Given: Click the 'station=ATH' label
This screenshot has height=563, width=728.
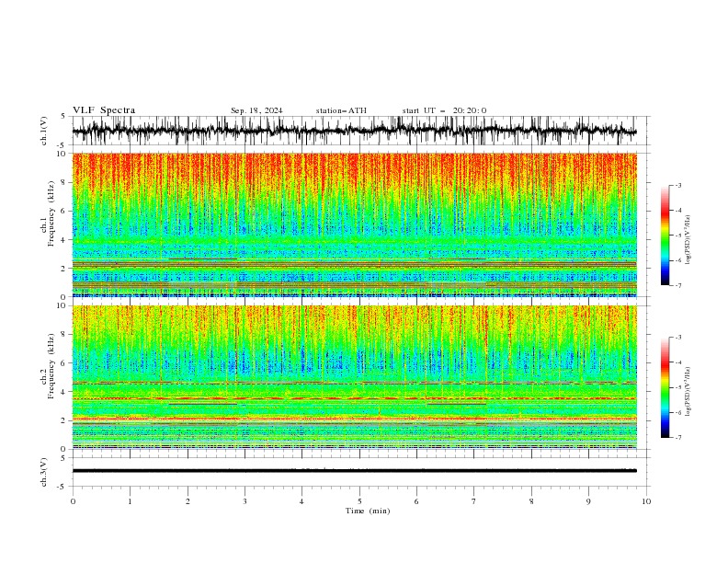Looking at the screenshot, I should pos(341,110).
